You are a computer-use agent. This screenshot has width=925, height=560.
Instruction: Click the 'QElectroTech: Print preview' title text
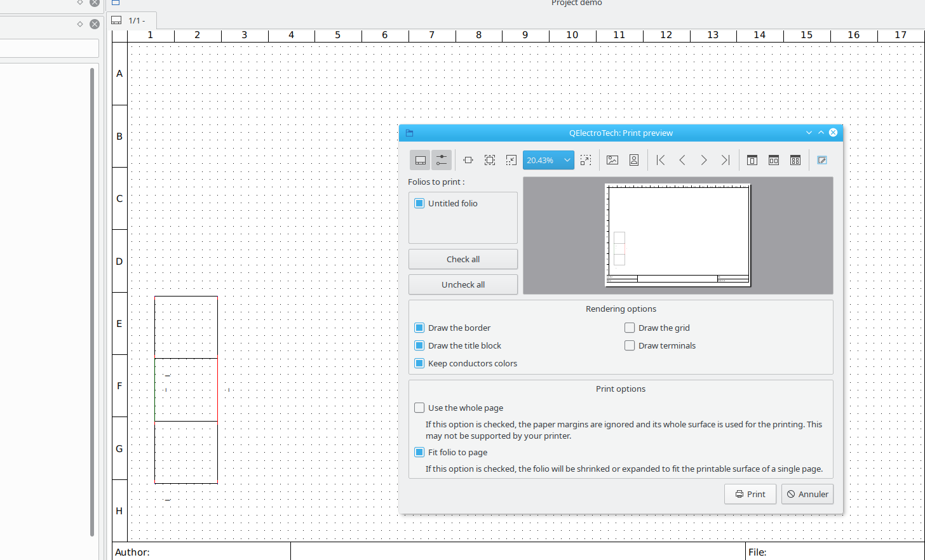click(x=621, y=133)
